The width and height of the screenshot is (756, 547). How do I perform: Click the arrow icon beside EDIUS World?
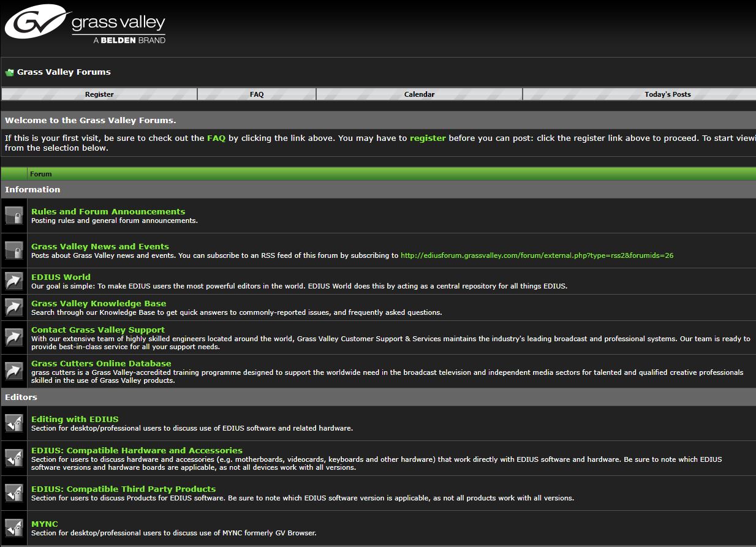coord(14,281)
